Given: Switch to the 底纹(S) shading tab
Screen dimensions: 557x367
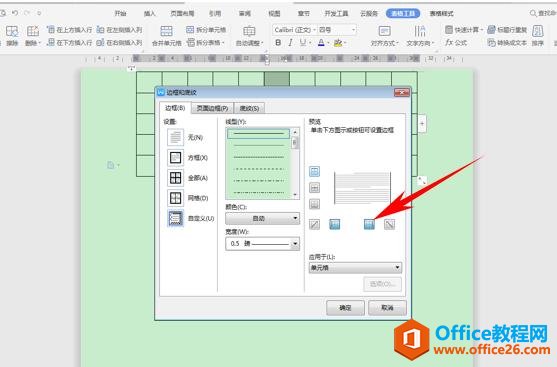Looking at the screenshot, I should point(249,108).
